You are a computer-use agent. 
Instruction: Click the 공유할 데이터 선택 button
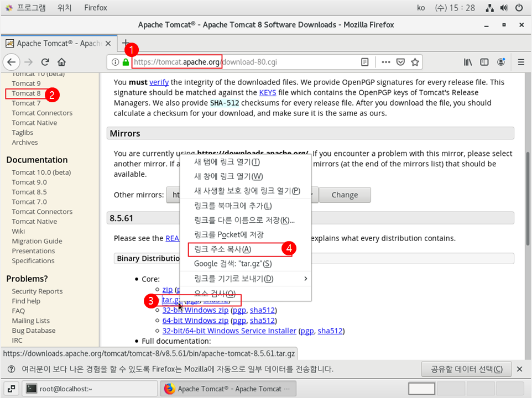(467, 369)
